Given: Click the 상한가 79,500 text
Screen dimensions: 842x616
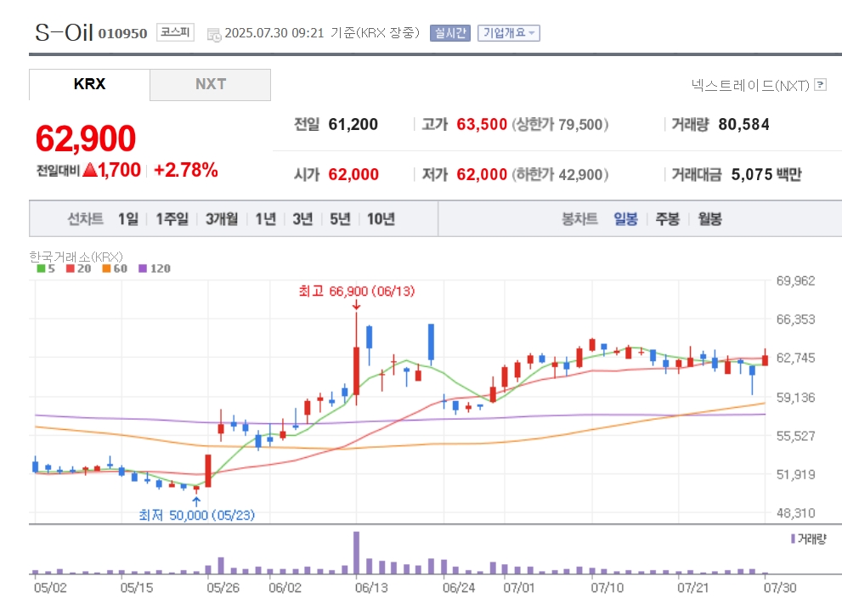Looking at the screenshot, I should coord(561,125).
